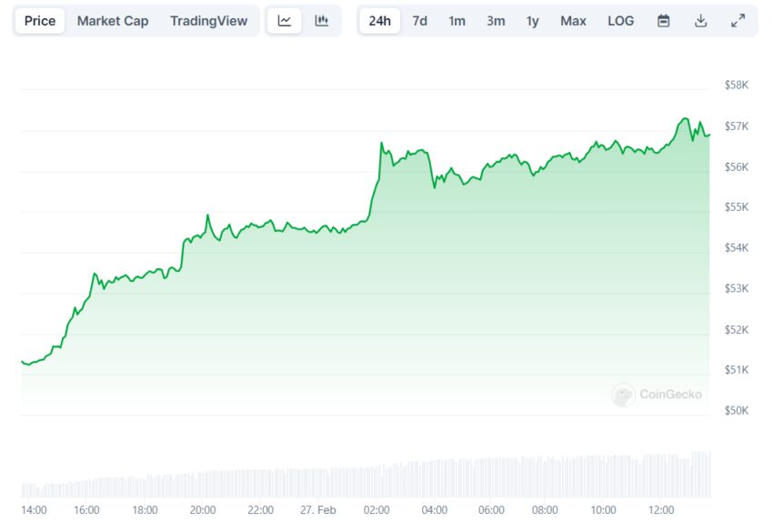The width and height of the screenshot is (773, 532).
Task: Switch to candlestick chart view
Action: pos(322,21)
